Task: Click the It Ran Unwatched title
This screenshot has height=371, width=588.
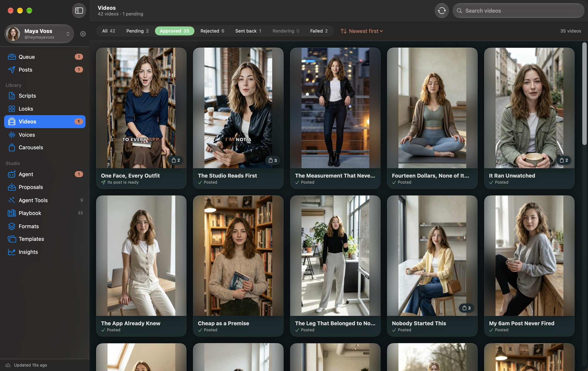Action: pyautogui.click(x=512, y=176)
